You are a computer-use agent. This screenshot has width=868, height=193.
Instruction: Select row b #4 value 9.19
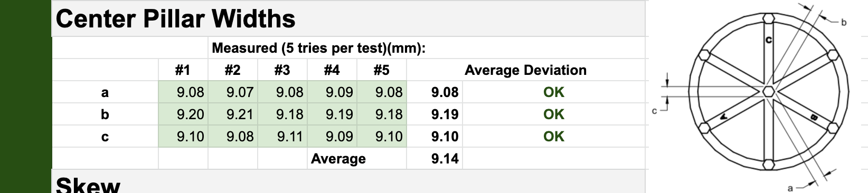click(332, 114)
